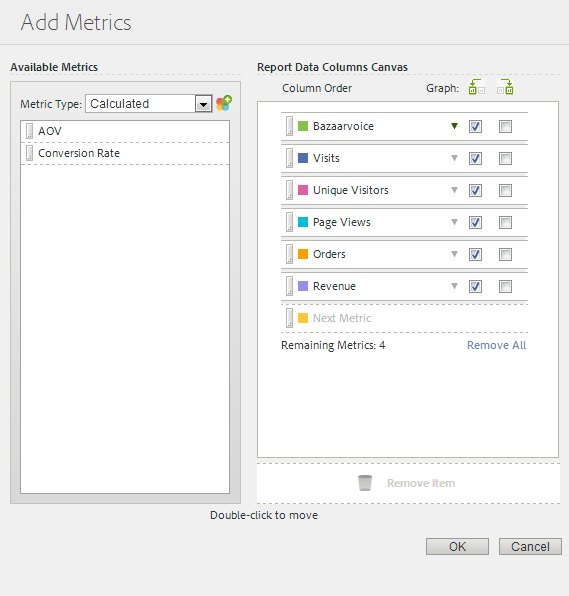This screenshot has height=596, width=569.
Task: Uncheck first graph checkbox for Page Views
Action: tap(475, 222)
